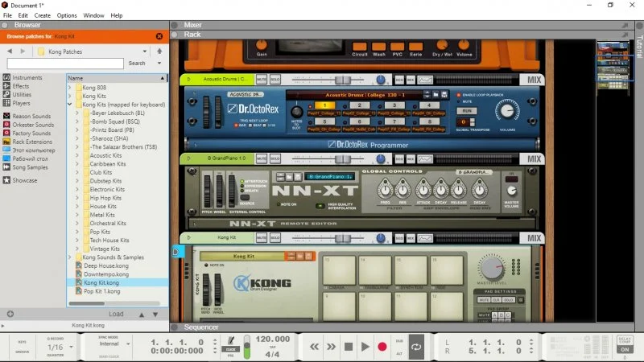
Task: Expand Kong Sounds & Samples folder
Action: click(x=70, y=257)
